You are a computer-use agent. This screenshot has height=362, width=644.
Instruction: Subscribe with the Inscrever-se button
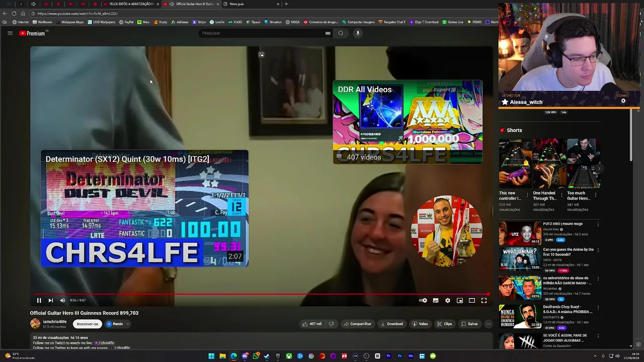click(88, 324)
